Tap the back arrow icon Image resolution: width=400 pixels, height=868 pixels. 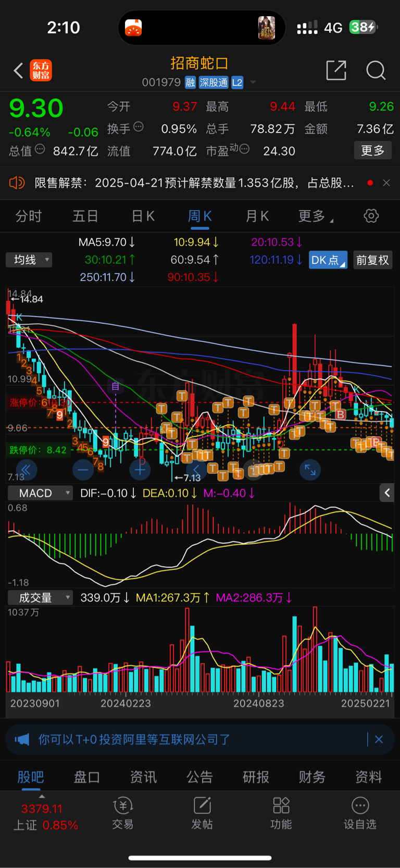click(x=18, y=70)
